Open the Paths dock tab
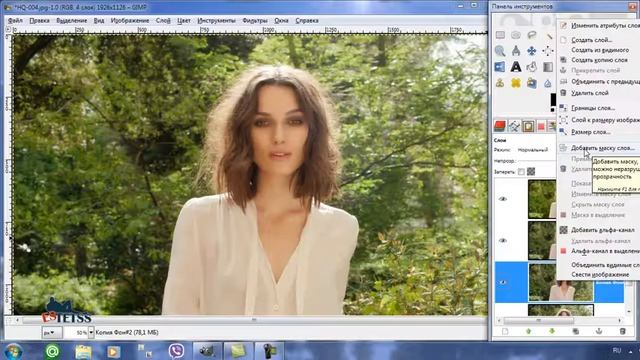The width and height of the screenshot is (640, 360). pos(514,126)
